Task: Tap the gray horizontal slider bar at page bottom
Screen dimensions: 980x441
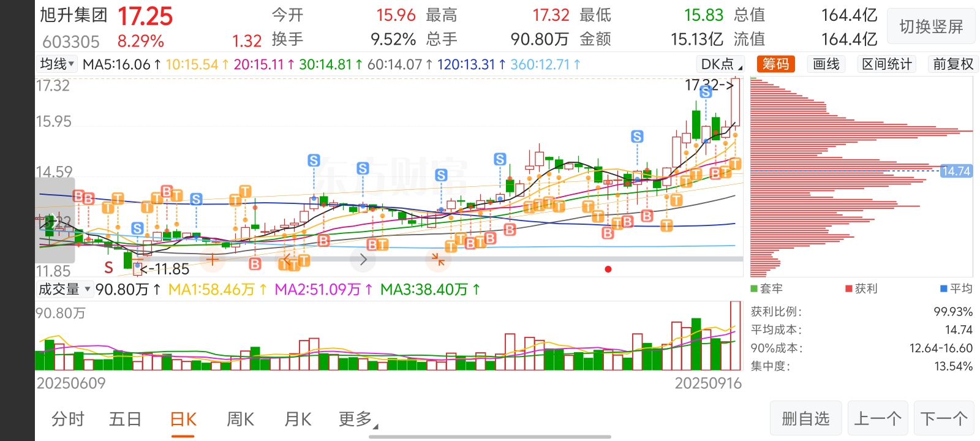Action: point(490,437)
